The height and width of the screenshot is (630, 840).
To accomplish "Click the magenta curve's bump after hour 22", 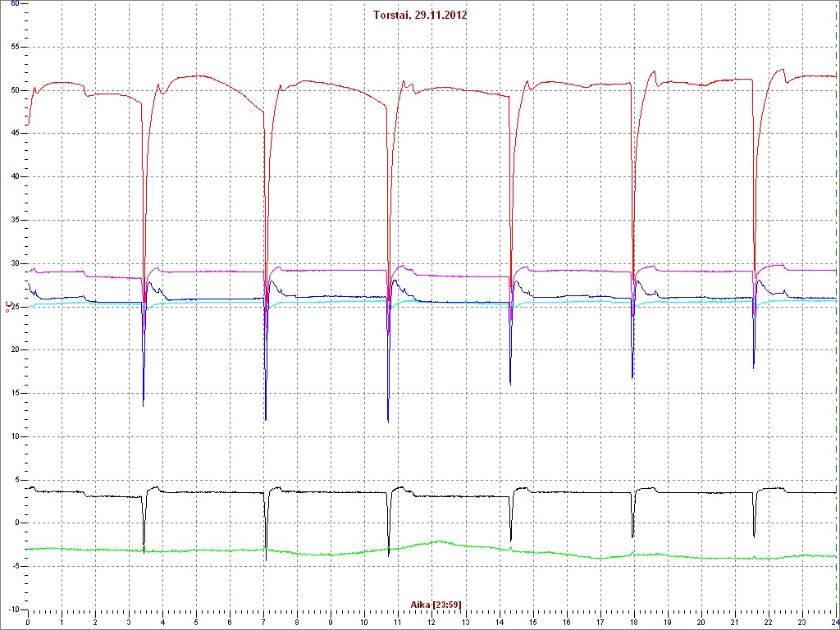I will 778,265.
